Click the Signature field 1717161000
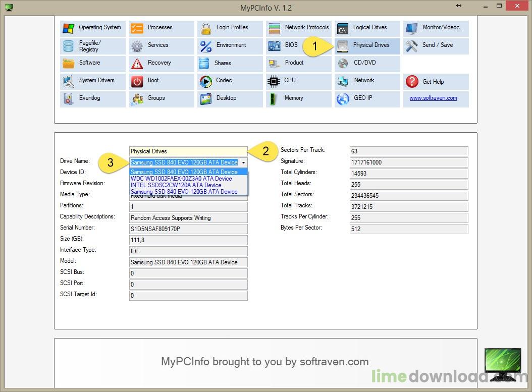This screenshot has width=532, height=392. pos(409,162)
